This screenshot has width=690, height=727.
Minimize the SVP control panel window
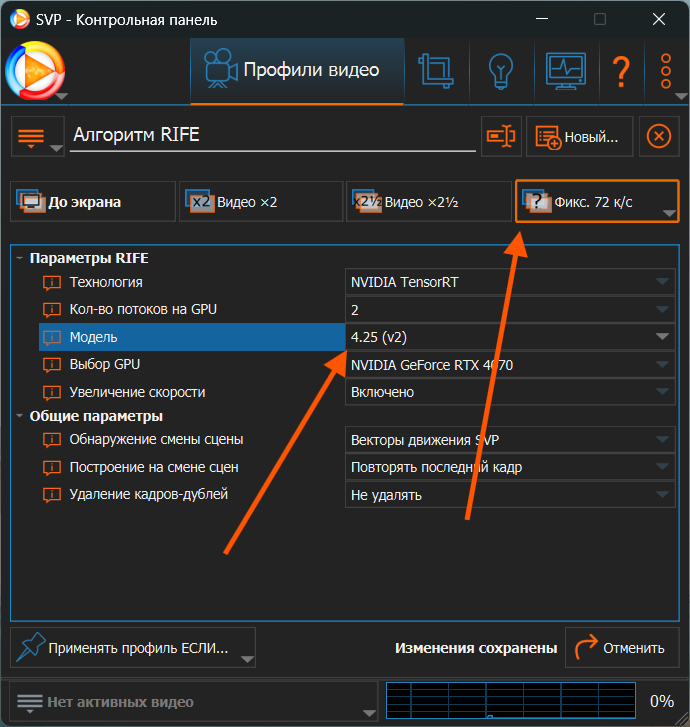click(542, 19)
